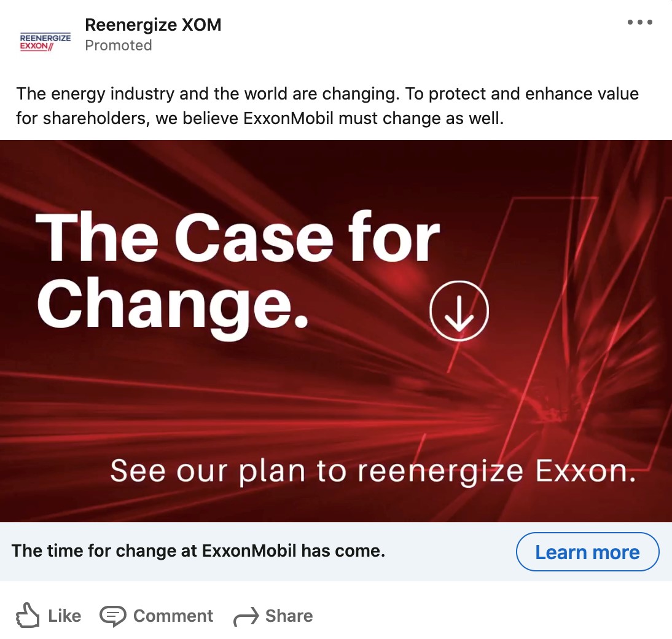
Task: Click the curved arrow Share icon
Action: click(x=246, y=617)
